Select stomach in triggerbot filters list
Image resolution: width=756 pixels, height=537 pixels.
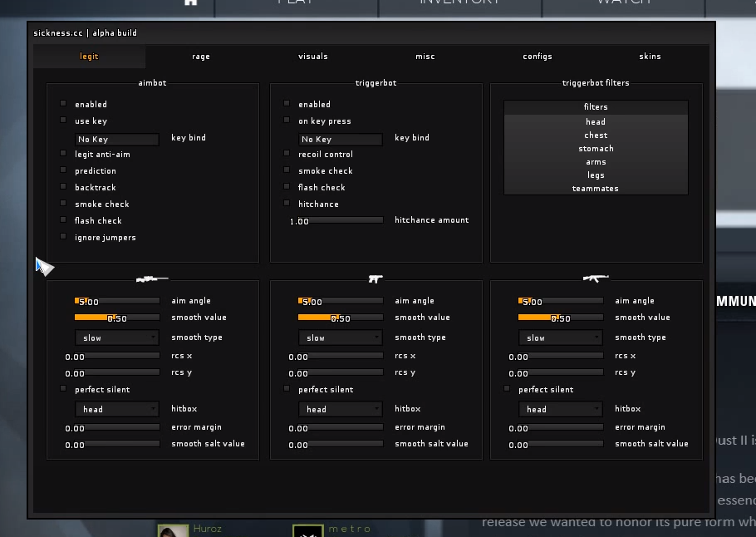click(596, 149)
